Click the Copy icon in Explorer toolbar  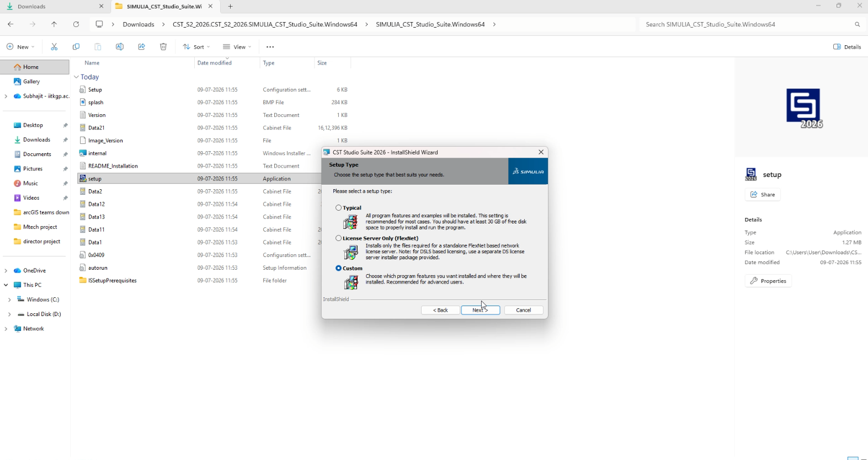click(76, 47)
